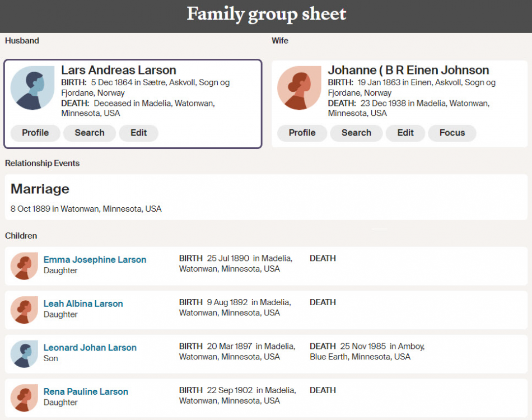Click Johanne Einen Johnson's avatar icon
Image resolution: width=532 pixels, height=420 pixels.
(299, 88)
